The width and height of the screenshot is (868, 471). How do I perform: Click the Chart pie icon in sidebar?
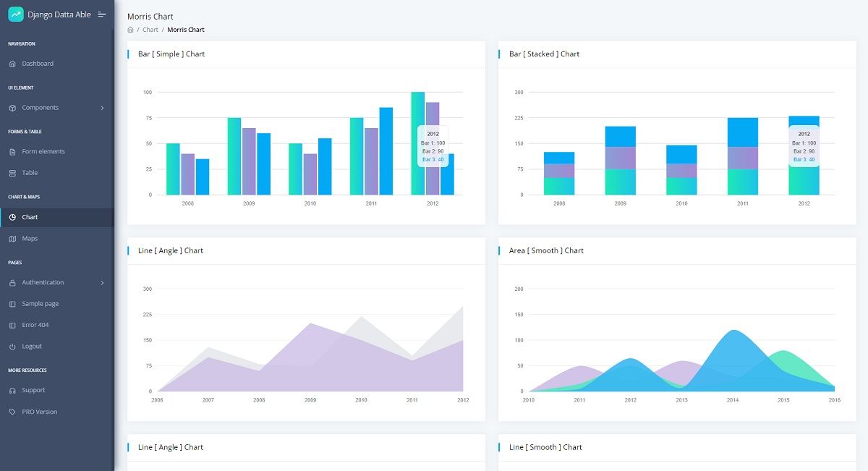(x=13, y=217)
